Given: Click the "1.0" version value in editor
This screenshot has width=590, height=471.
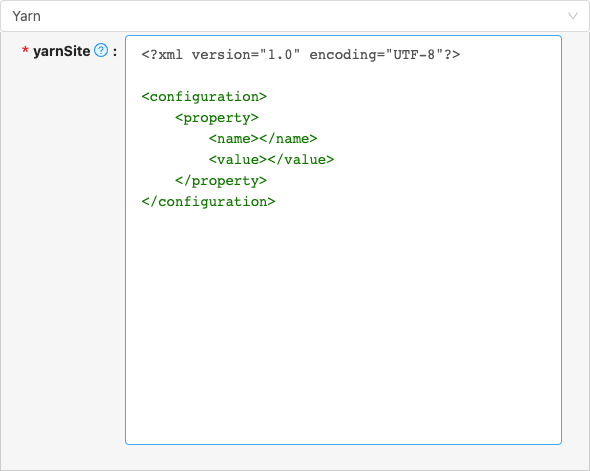Looking at the screenshot, I should [280, 55].
